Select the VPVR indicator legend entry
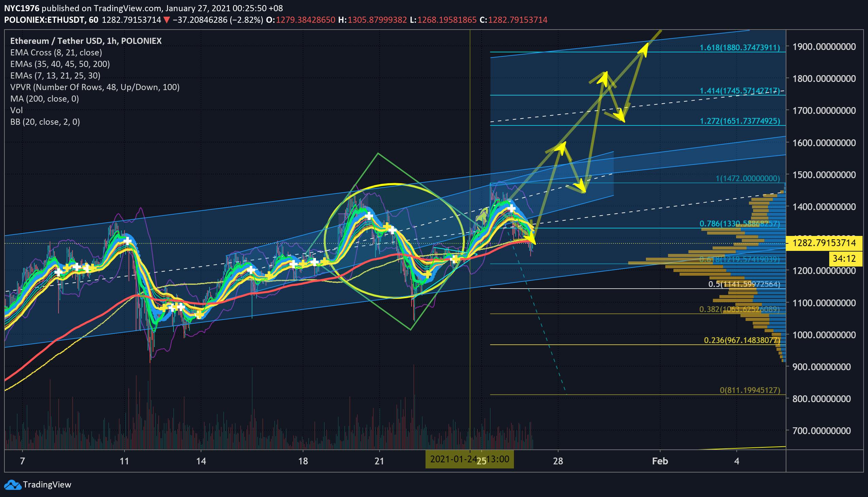 (x=95, y=87)
